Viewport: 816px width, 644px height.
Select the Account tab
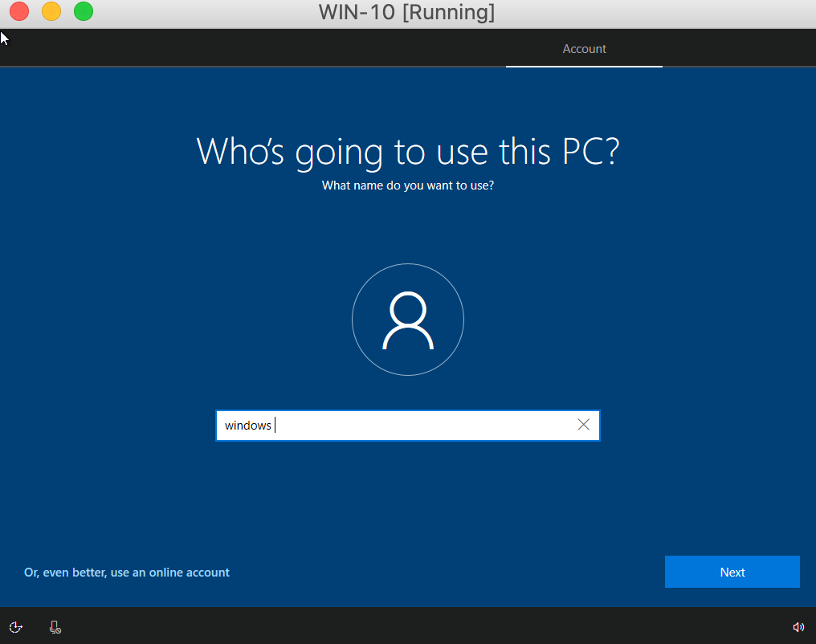(x=584, y=49)
